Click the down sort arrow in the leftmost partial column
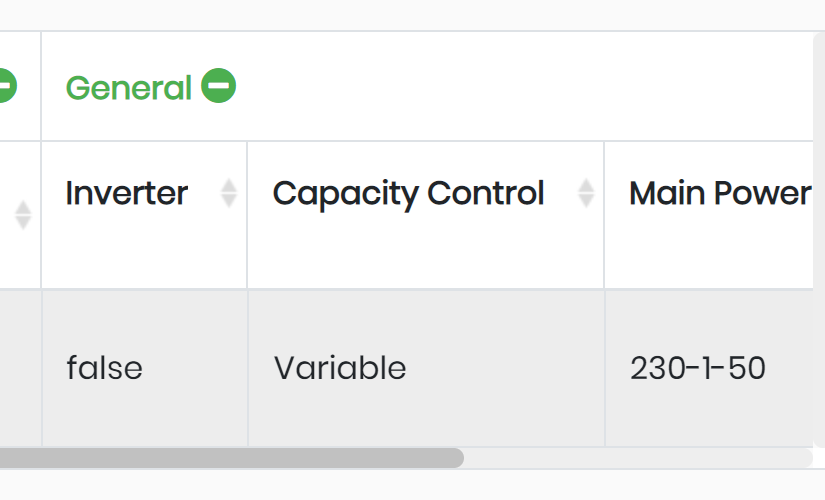This screenshot has height=500, width=825. 23,223
